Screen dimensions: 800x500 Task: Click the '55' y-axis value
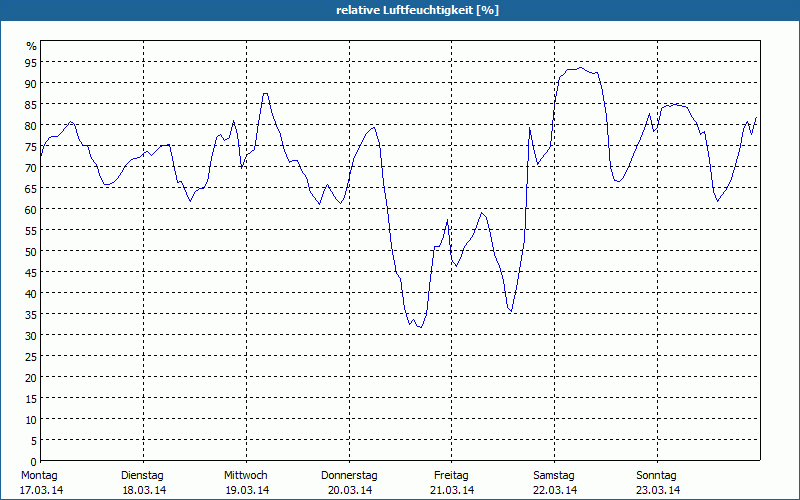[31, 231]
